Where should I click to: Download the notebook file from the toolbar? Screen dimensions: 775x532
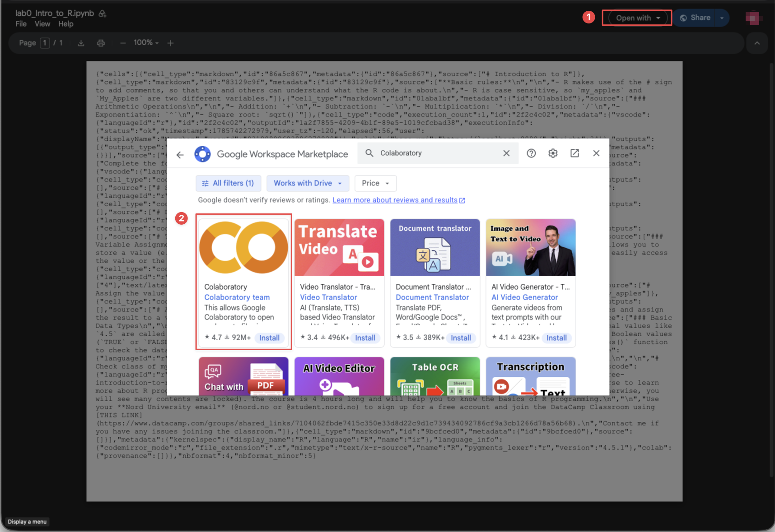[x=81, y=43]
